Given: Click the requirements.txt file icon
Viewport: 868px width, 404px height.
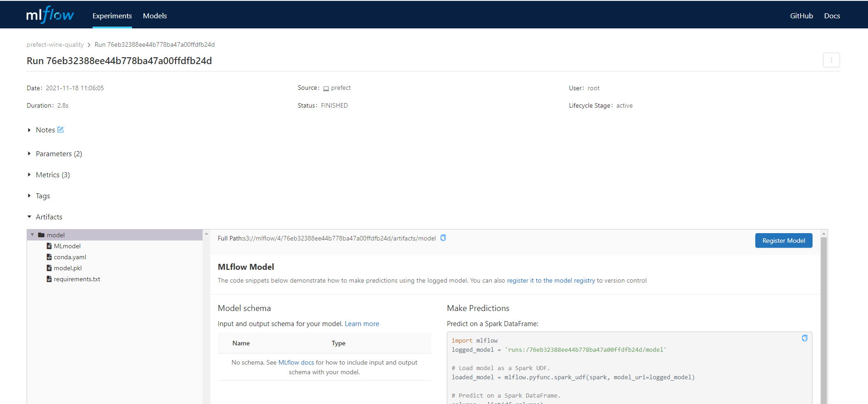Looking at the screenshot, I should coord(49,279).
